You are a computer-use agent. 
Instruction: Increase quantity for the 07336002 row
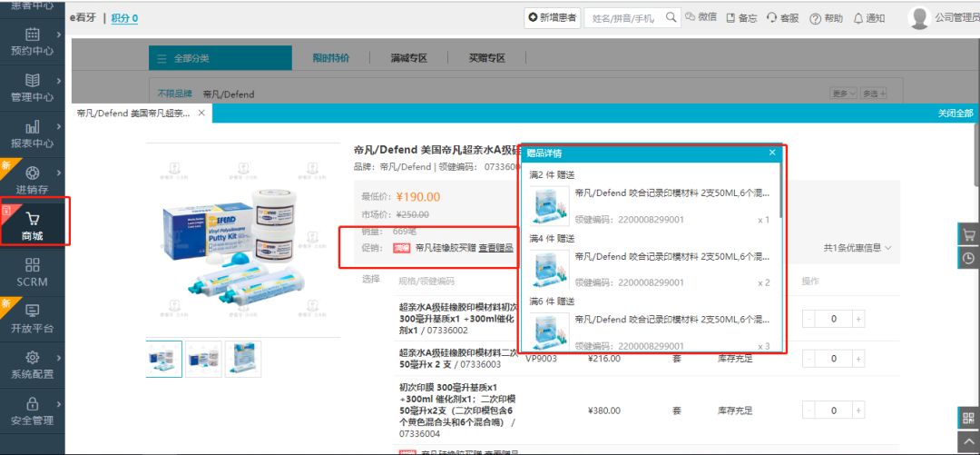tap(858, 319)
